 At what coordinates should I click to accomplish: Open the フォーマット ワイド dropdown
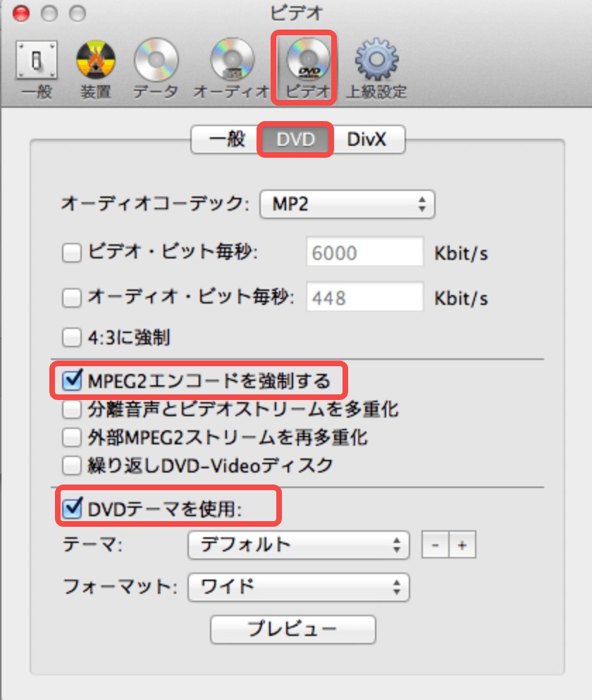point(298,587)
